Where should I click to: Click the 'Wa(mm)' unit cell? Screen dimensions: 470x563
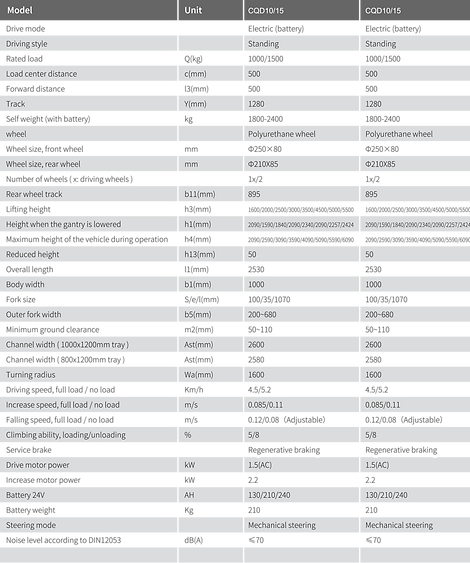click(x=199, y=375)
